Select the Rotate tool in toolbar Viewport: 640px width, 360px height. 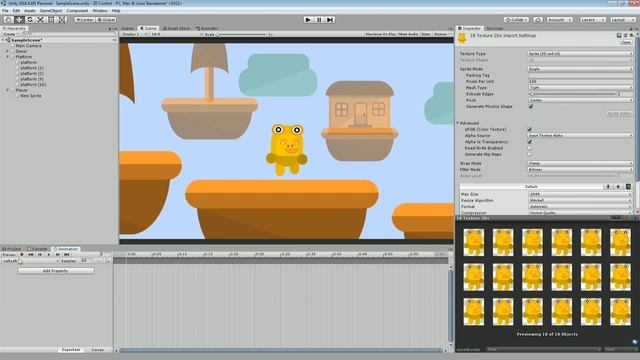pyautogui.click(x=30, y=20)
